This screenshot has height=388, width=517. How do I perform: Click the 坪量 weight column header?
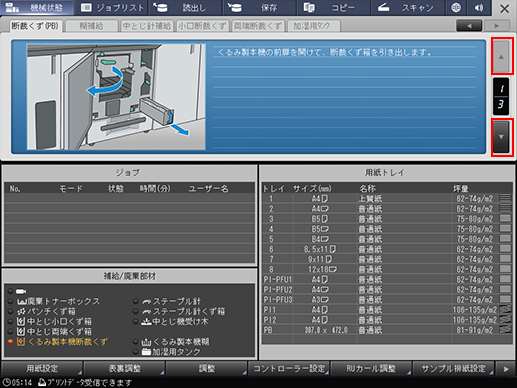(x=460, y=189)
